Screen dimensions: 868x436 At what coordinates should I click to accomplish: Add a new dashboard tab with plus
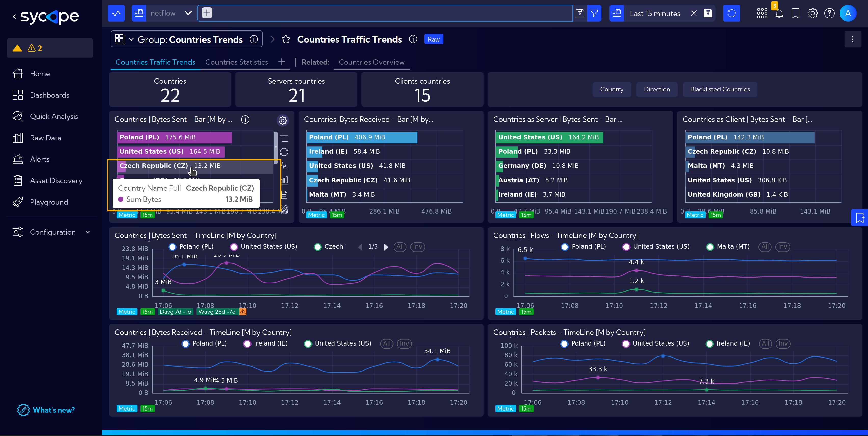click(282, 62)
